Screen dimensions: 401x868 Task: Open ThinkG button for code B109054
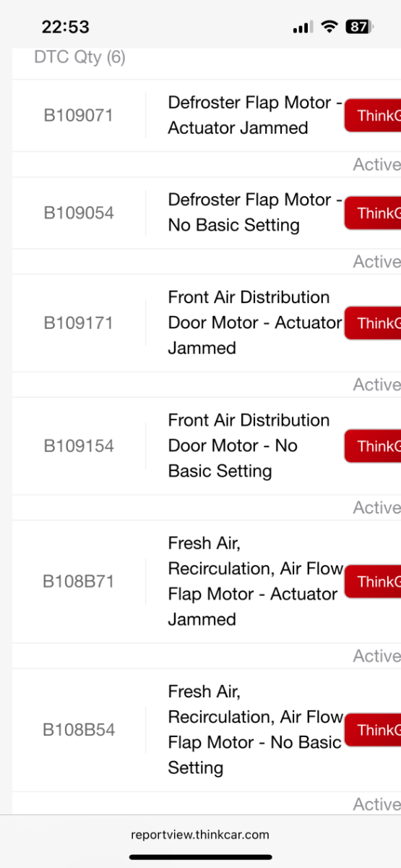(x=373, y=213)
